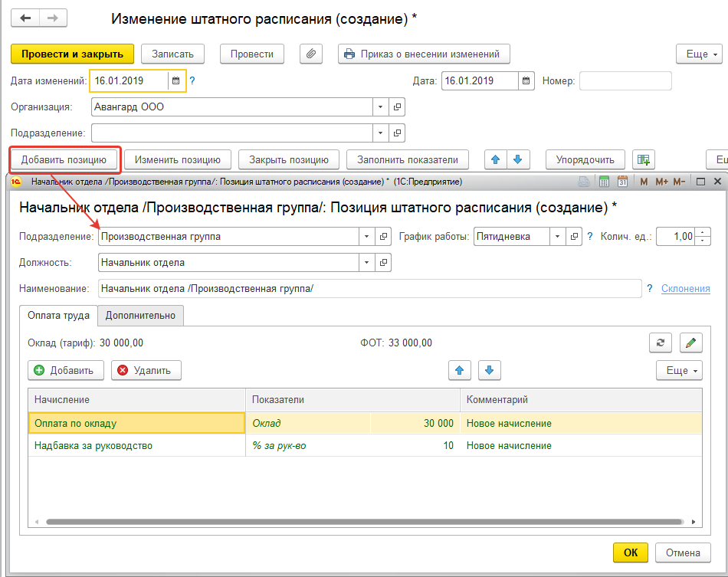Select the Оплата труда tab

(x=58, y=315)
